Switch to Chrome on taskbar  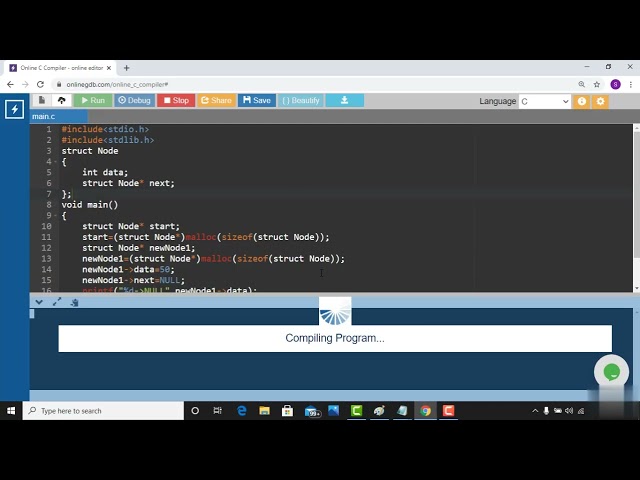(x=425, y=411)
